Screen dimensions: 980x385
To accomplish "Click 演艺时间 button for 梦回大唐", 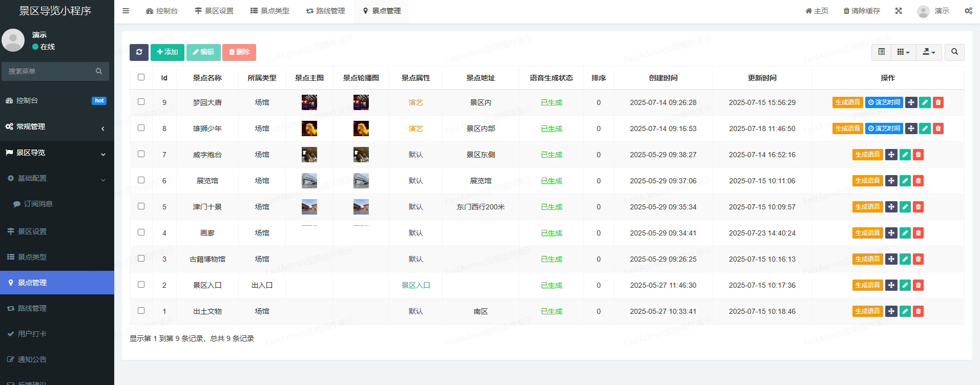I will (x=884, y=102).
